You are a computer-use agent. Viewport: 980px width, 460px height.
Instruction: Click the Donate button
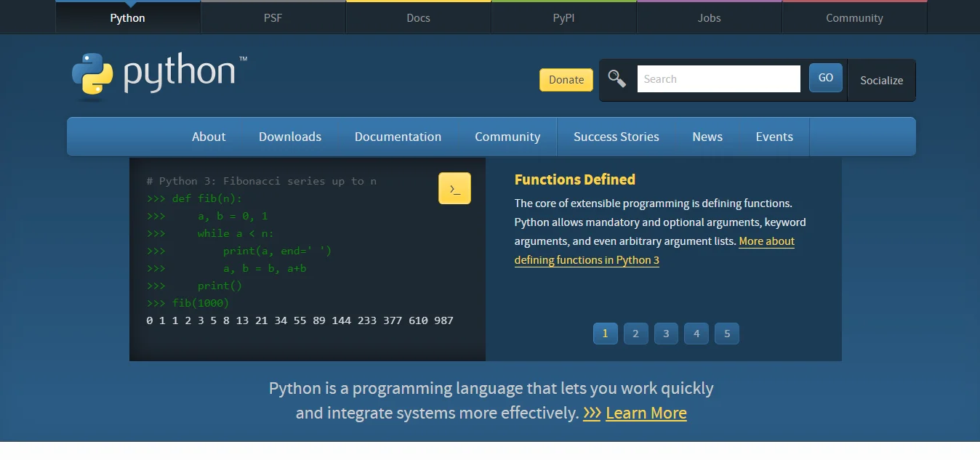566,79
